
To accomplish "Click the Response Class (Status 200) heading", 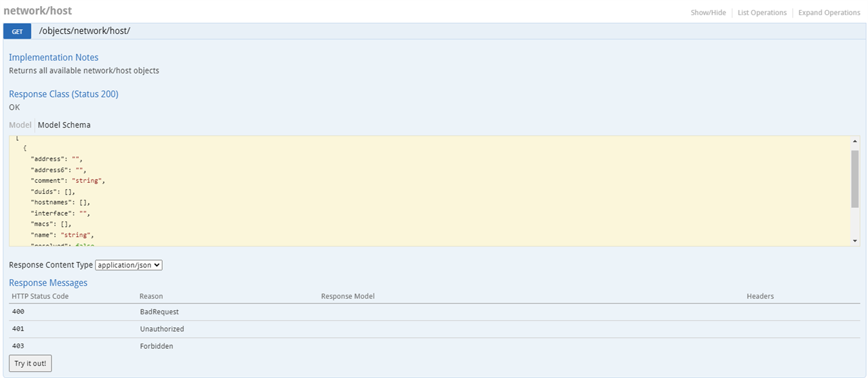I will [x=64, y=94].
